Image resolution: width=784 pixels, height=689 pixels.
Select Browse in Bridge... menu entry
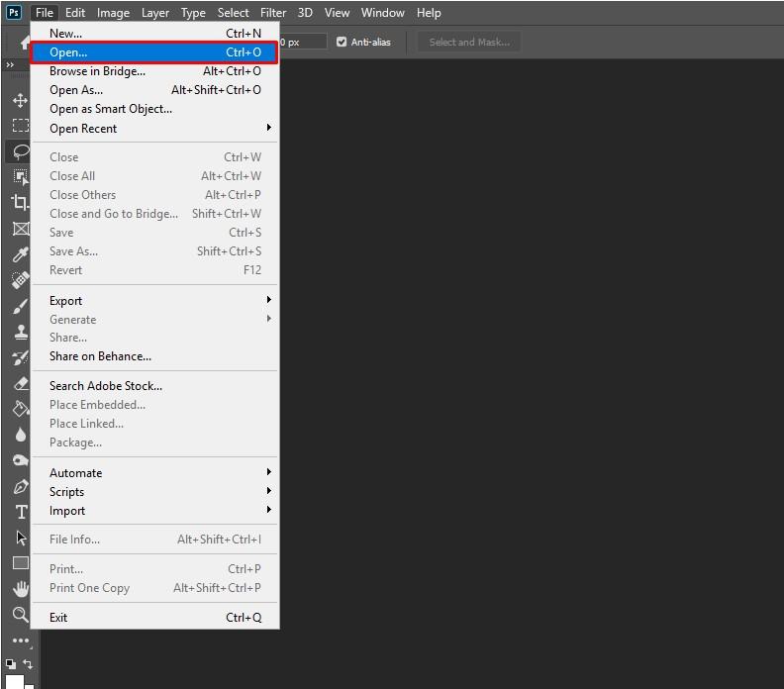pos(155,71)
